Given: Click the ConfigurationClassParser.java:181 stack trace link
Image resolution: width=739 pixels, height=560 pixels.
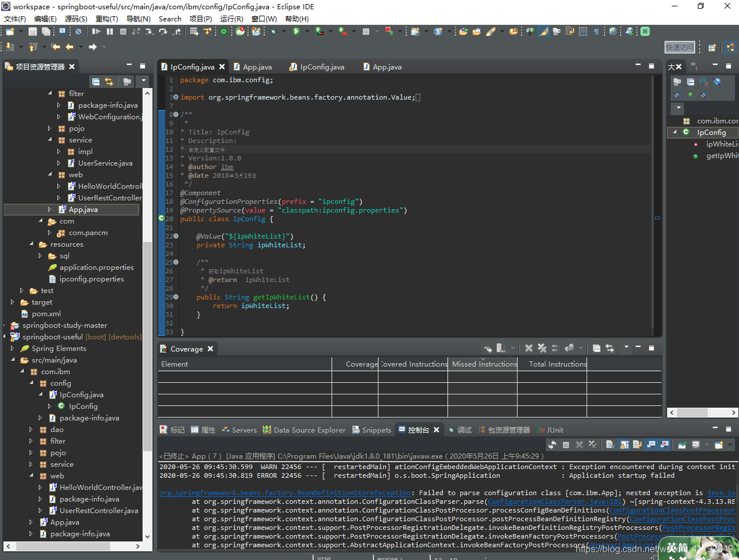Looking at the screenshot, I should tap(554, 502).
